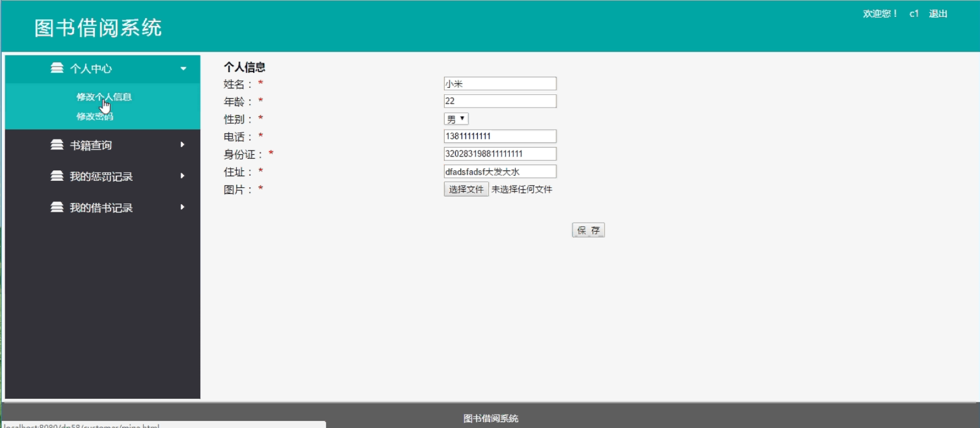
Task: Expand the 我的惩罚记录 arrow
Action: coord(183,176)
